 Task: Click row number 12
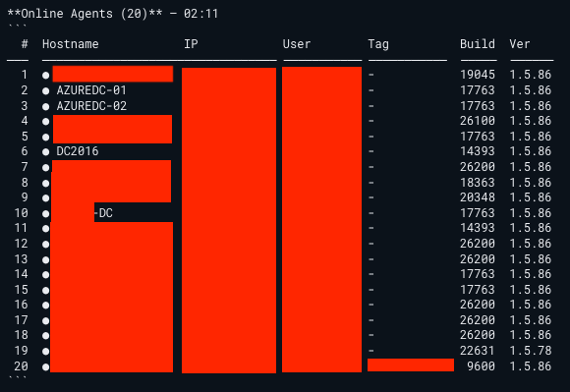[21, 244]
